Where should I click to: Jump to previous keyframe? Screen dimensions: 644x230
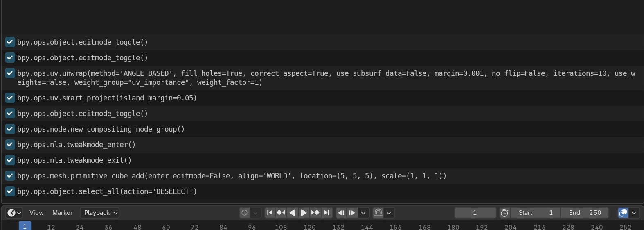(281, 213)
